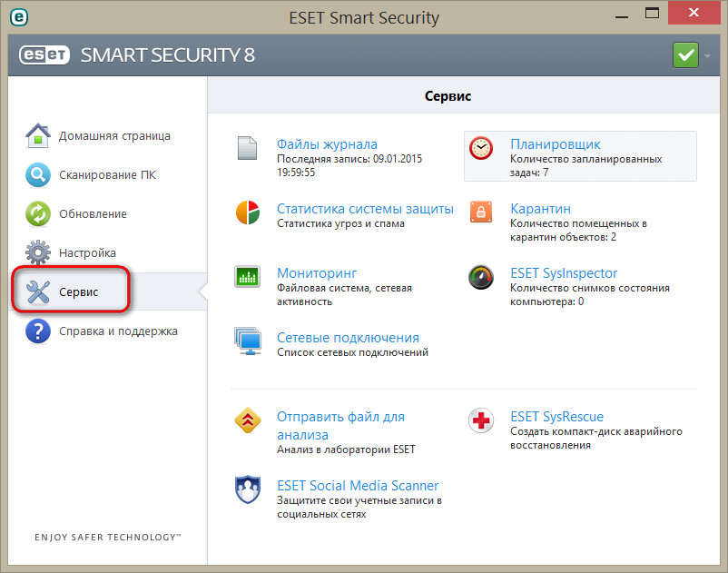Click the shield Social Media Scanner icon

click(x=248, y=489)
